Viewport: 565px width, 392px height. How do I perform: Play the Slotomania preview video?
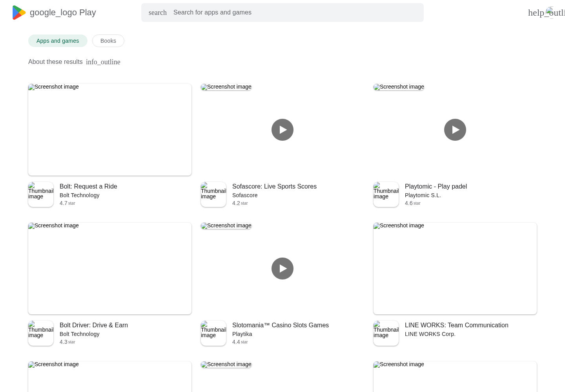[282, 269]
